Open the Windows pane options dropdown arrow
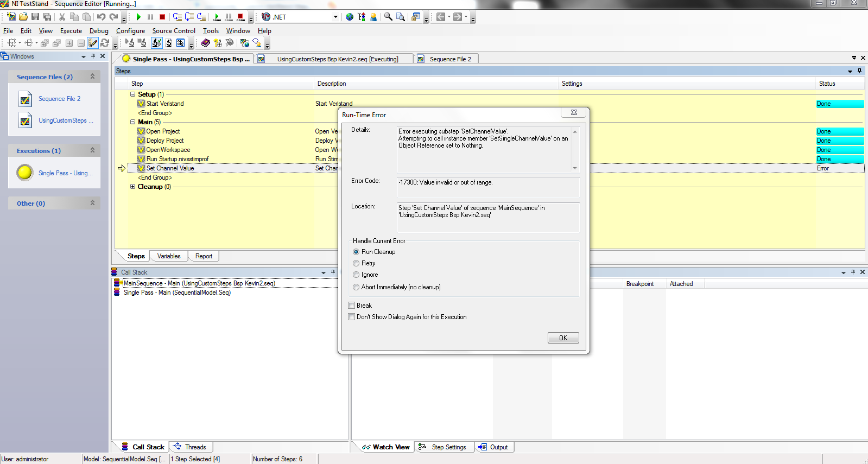This screenshot has height=464, width=868. pyautogui.click(x=84, y=56)
